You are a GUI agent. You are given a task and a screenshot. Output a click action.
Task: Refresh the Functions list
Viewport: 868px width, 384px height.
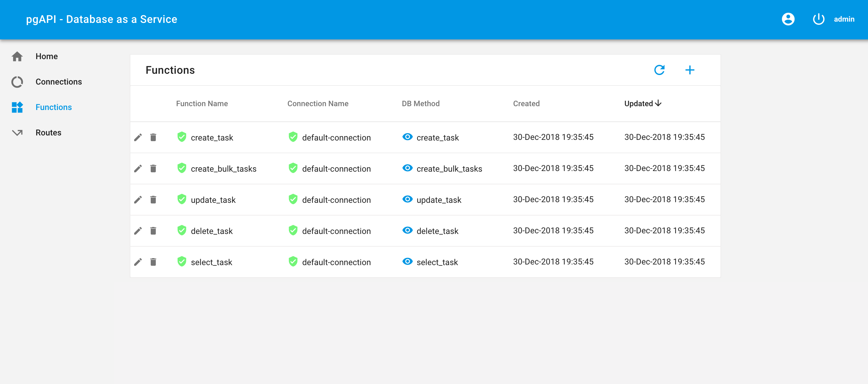[659, 70]
